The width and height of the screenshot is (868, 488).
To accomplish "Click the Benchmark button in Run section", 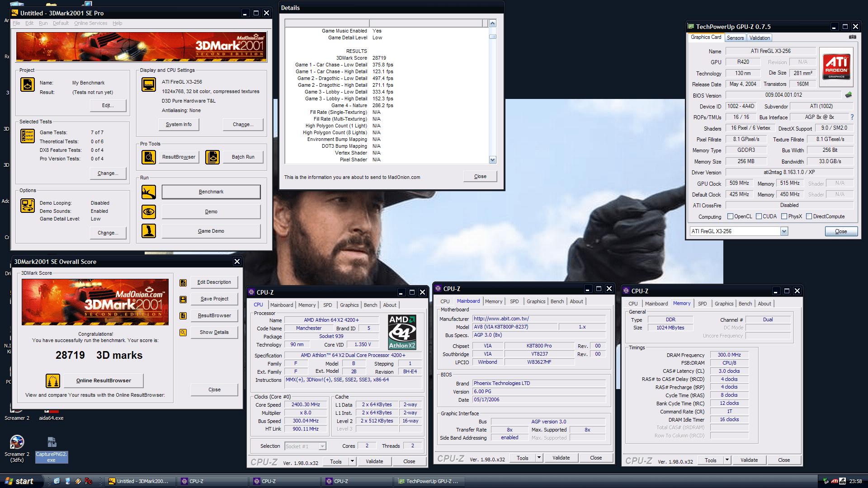I will 211,192.
